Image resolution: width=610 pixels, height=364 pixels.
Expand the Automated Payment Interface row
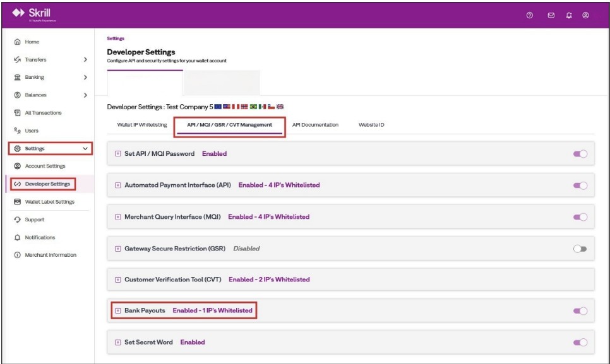(118, 185)
